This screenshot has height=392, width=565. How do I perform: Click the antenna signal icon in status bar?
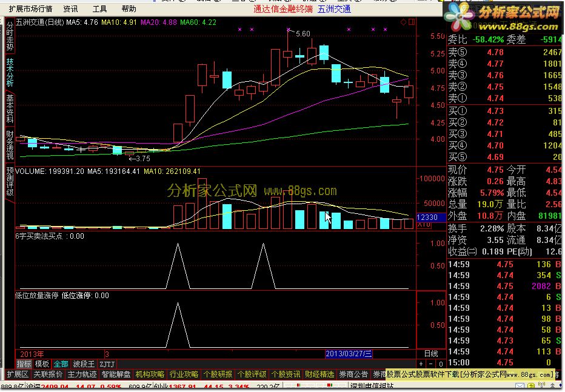click(x=541, y=386)
